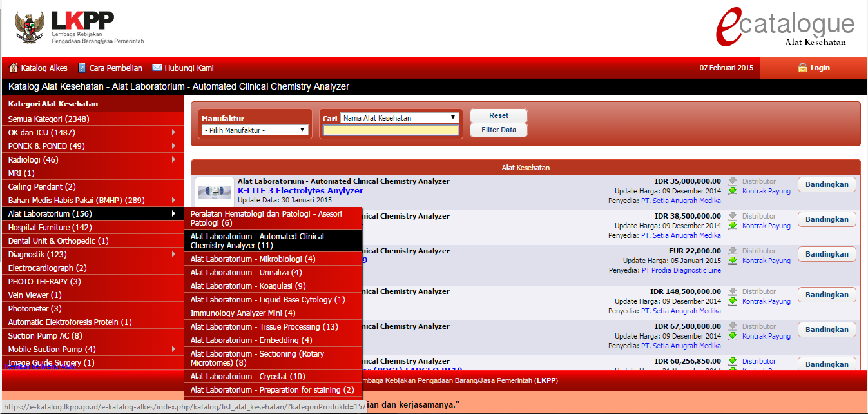Image resolution: width=868 pixels, height=414 pixels.
Task: Click green Distributor arrow for IDR 60,256,850 item
Action: 733,361
